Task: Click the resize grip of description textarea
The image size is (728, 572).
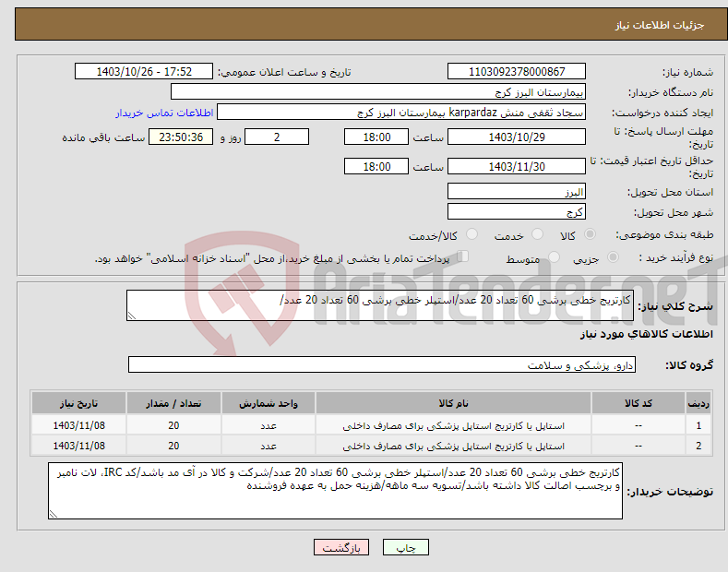Action: (x=132, y=316)
